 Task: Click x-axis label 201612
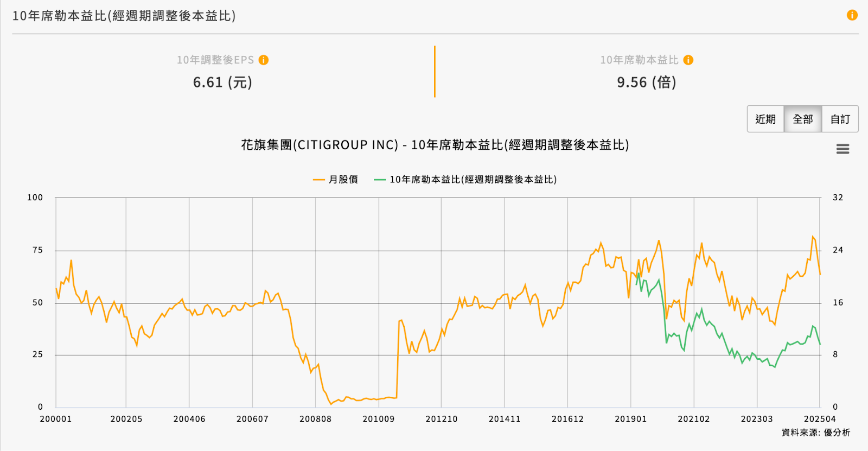[x=568, y=419]
